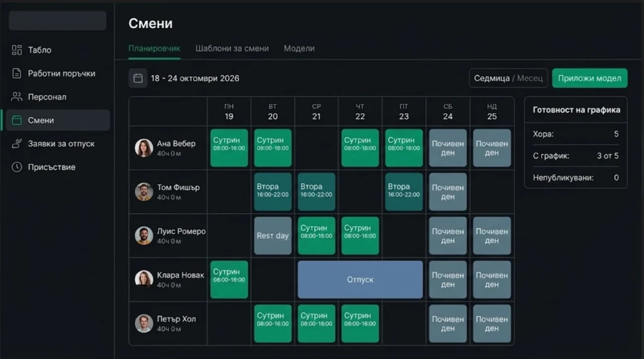Image resolution: width=644 pixels, height=359 pixels.
Task: Open Том Фишър's Tuesday Втора shift
Action: coord(273,192)
